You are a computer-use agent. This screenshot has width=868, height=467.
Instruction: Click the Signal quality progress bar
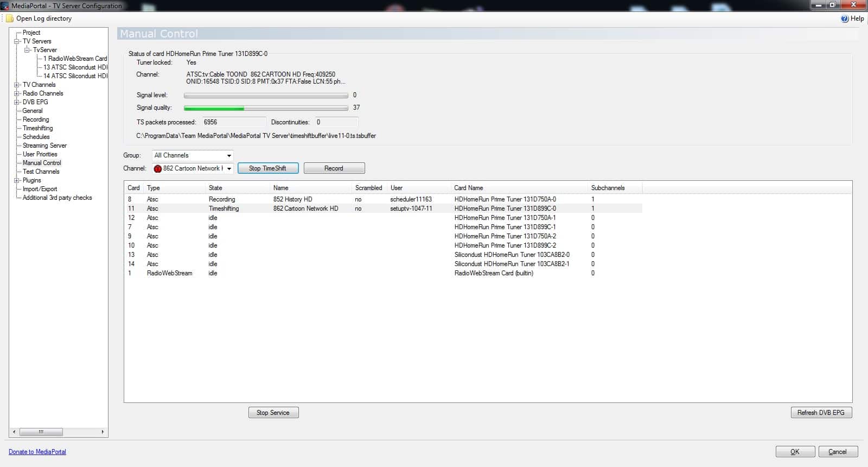pyautogui.click(x=266, y=108)
